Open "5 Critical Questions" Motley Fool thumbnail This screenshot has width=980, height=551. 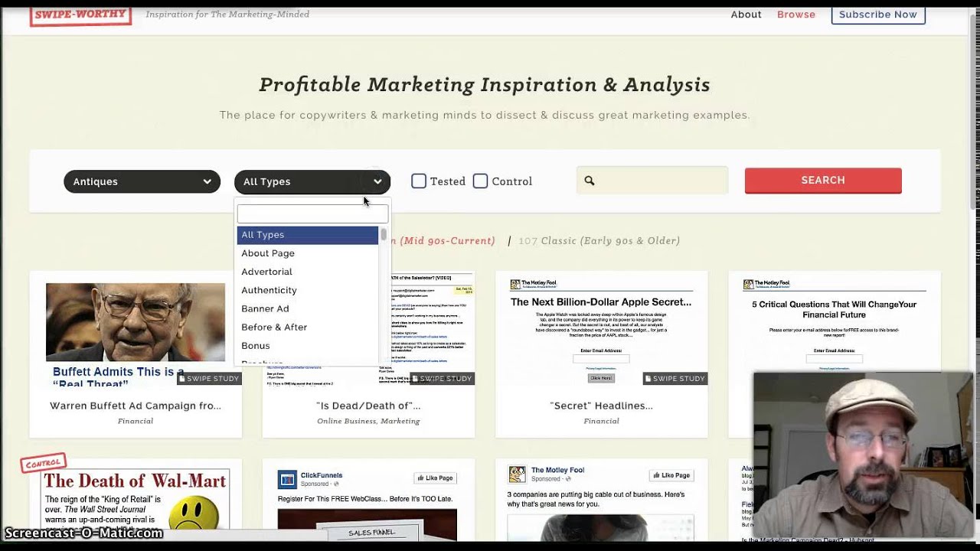coord(834,325)
